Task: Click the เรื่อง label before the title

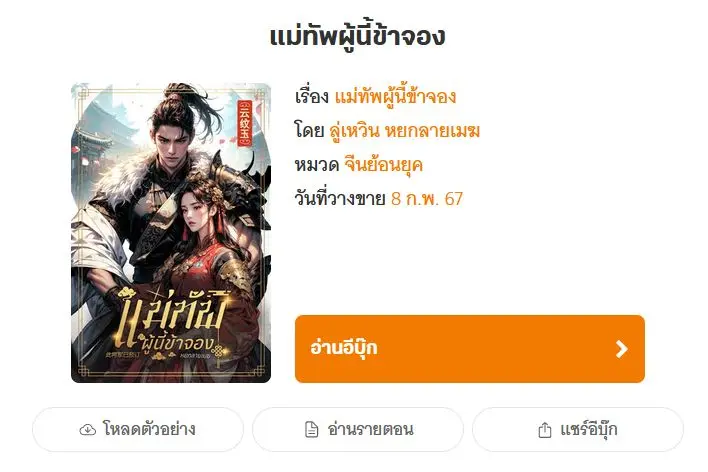Action: 312,97
